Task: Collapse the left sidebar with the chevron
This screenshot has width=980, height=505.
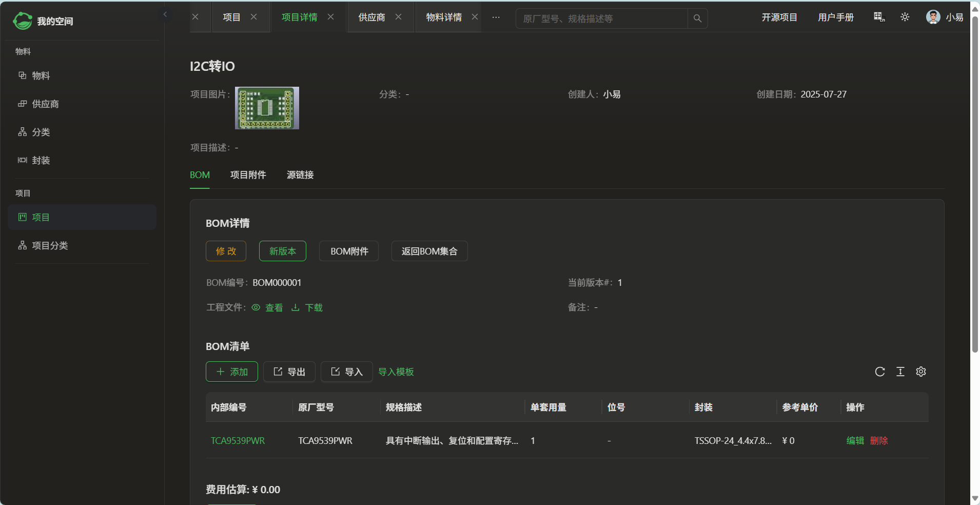Action: (165, 14)
